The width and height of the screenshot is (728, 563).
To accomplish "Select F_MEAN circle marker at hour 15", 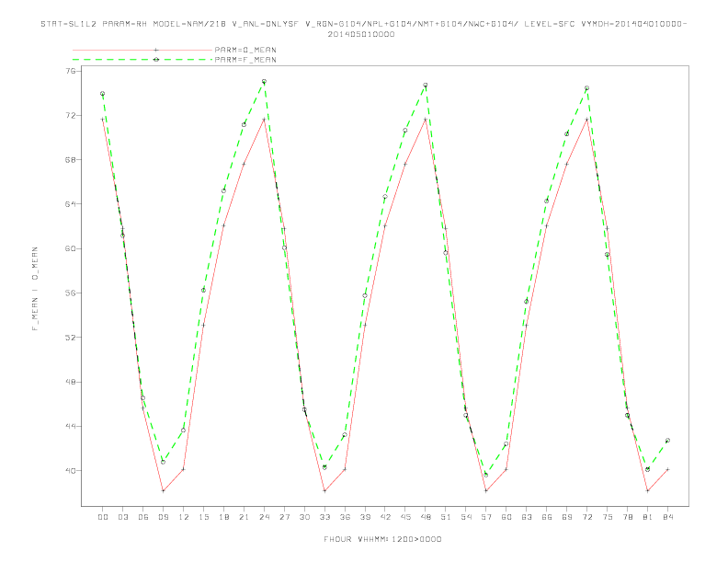I will pyautogui.click(x=203, y=291).
